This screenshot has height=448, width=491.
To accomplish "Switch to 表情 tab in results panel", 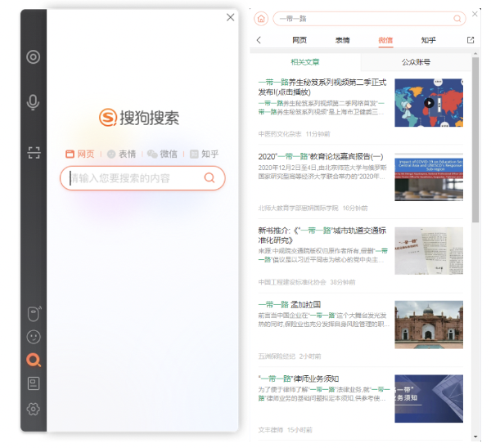I will [x=343, y=40].
